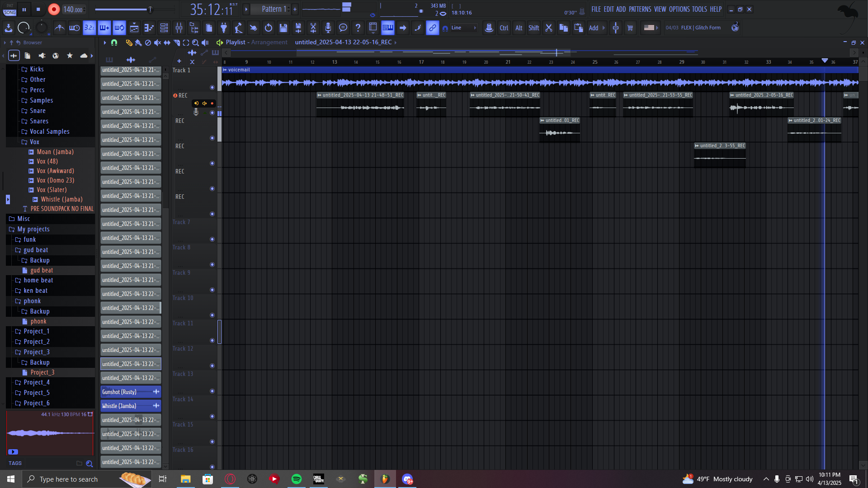Toggle the PAT/SONG mode switch
The height and width of the screenshot is (488, 868).
click(9, 9)
